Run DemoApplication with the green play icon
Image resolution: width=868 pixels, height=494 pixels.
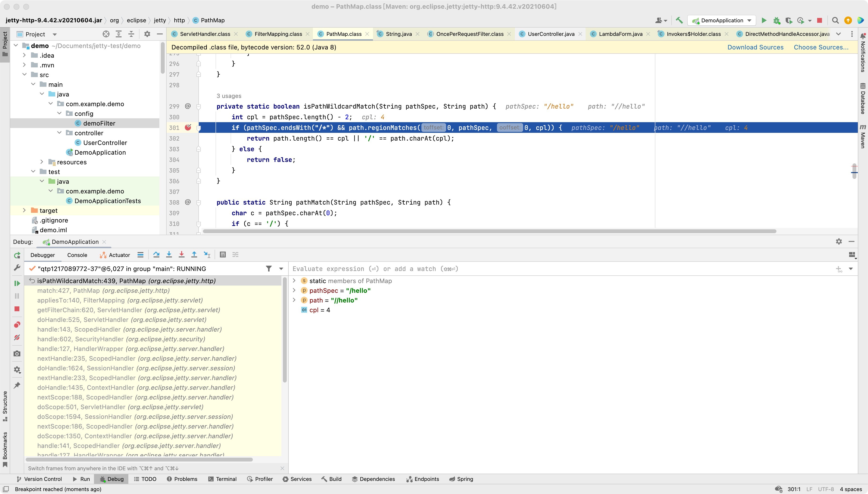[764, 20]
